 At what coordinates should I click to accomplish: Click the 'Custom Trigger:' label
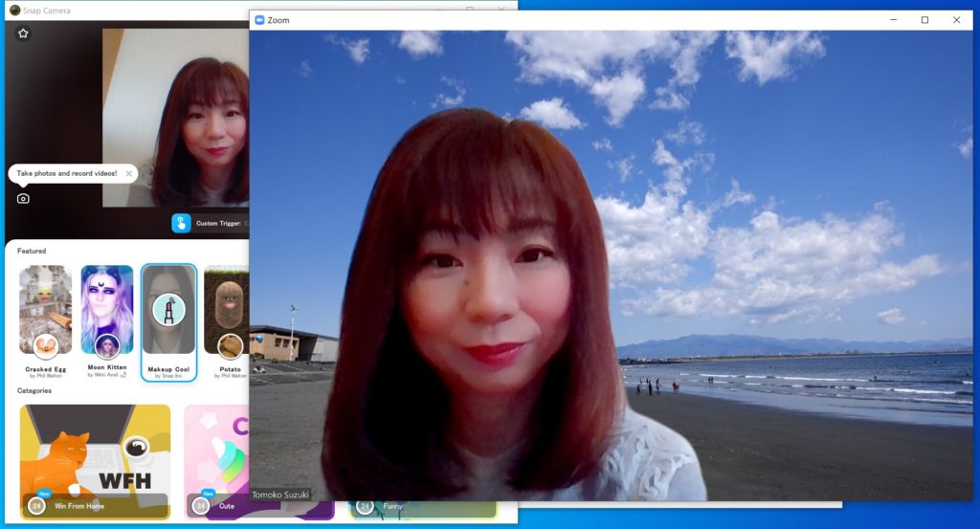[218, 223]
